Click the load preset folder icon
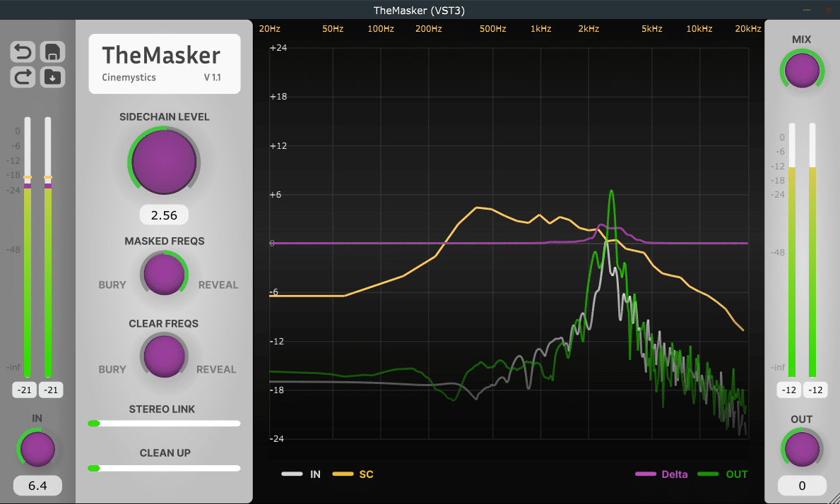This screenshot has height=504, width=840. tap(52, 77)
